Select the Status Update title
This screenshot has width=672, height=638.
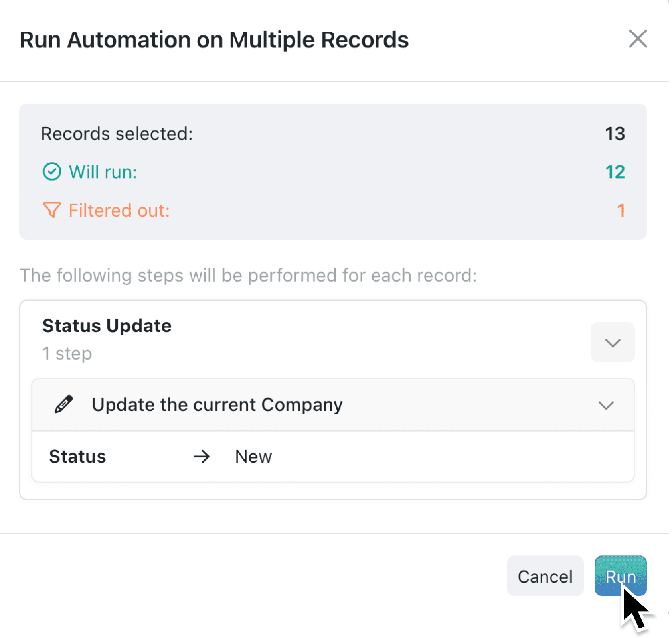(107, 325)
